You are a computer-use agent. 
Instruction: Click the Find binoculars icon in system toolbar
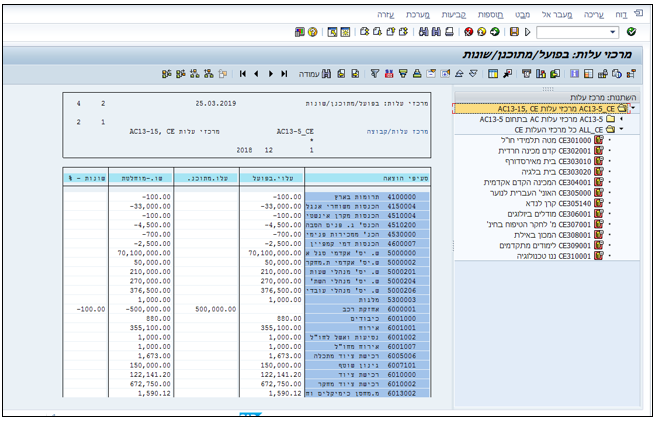pos(436,32)
